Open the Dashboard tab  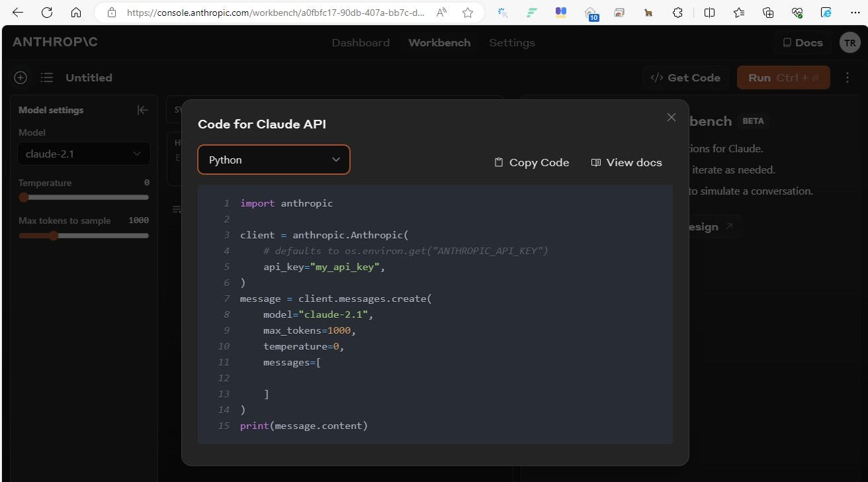point(361,42)
